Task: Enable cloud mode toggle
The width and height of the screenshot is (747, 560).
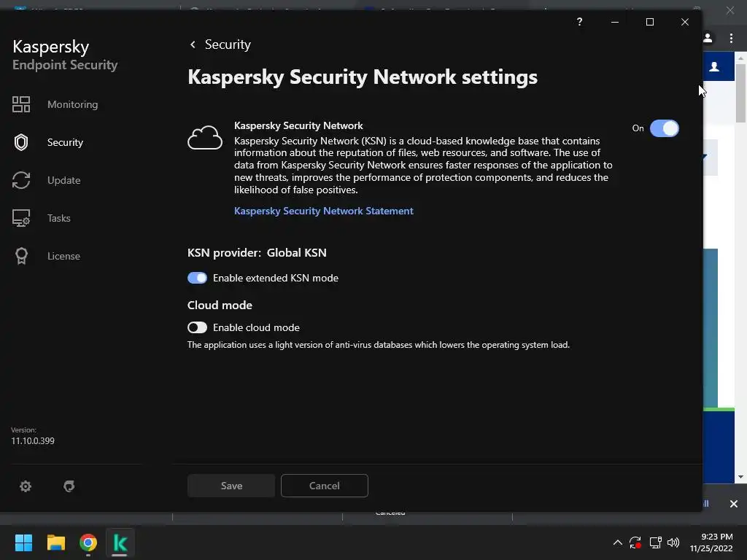Action: click(x=197, y=327)
